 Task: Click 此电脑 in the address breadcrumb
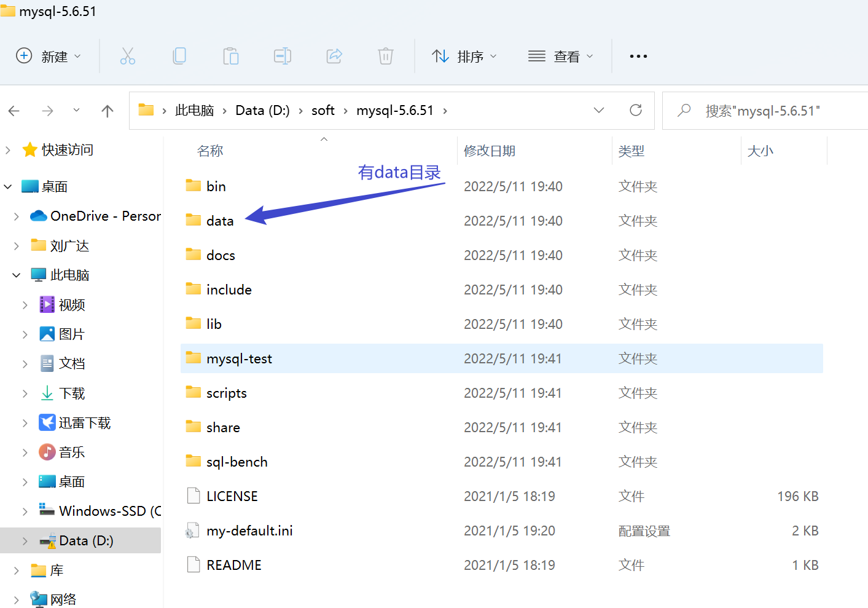[x=195, y=111]
